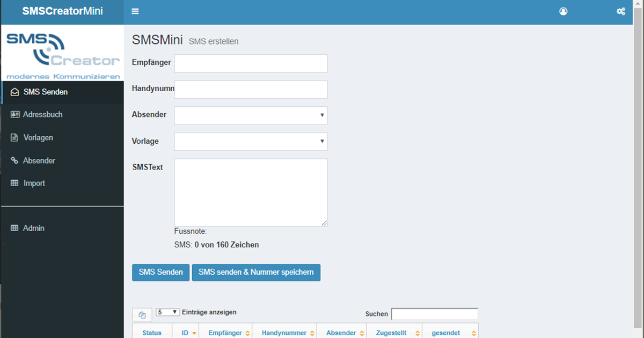Toggle the hamburger sidebar menu icon
The width and height of the screenshot is (644, 338).
pos(135,11)
